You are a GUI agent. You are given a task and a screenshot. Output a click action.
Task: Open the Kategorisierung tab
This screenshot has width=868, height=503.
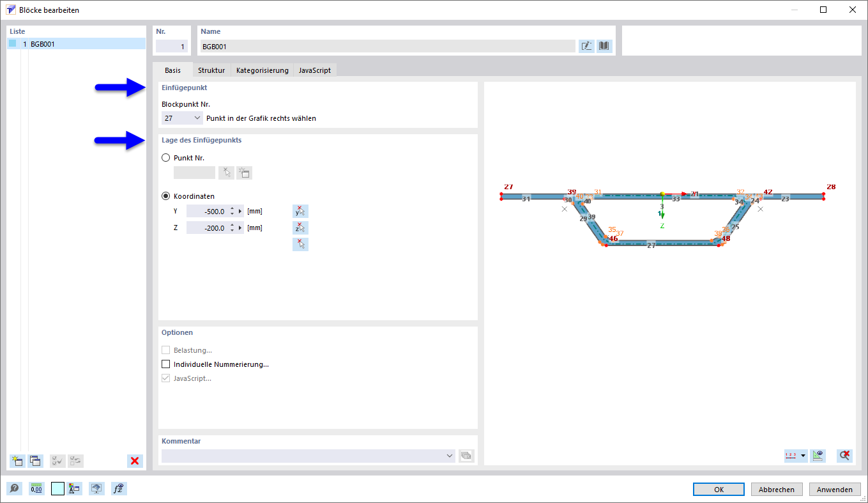pyautogui.click(x=261, y=70)
